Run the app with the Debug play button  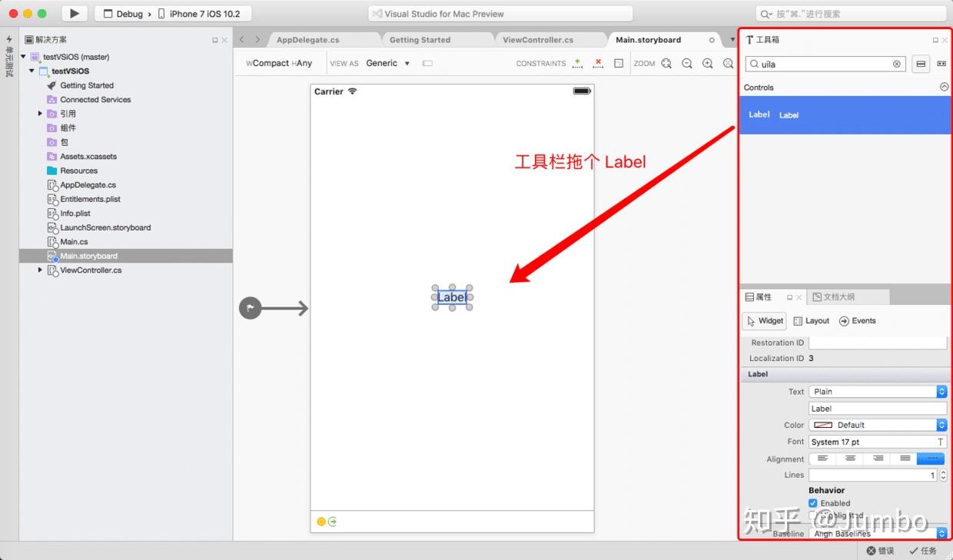click(x=73, y=13)
